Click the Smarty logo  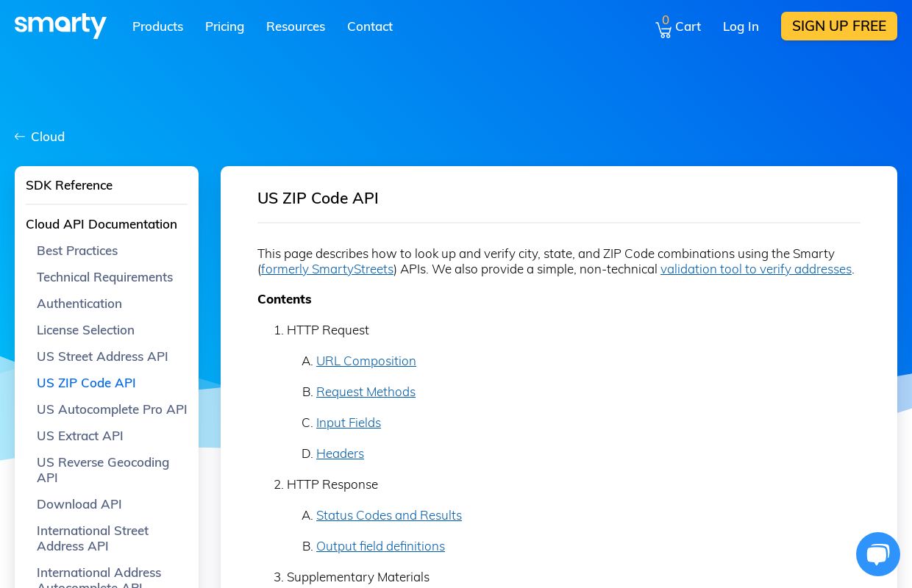click(60, 26)
